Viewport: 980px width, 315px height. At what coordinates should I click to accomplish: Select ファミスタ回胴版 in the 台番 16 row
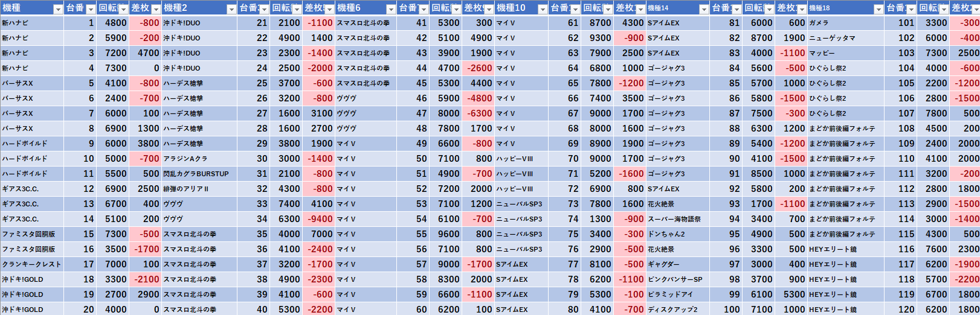point(31,249)
